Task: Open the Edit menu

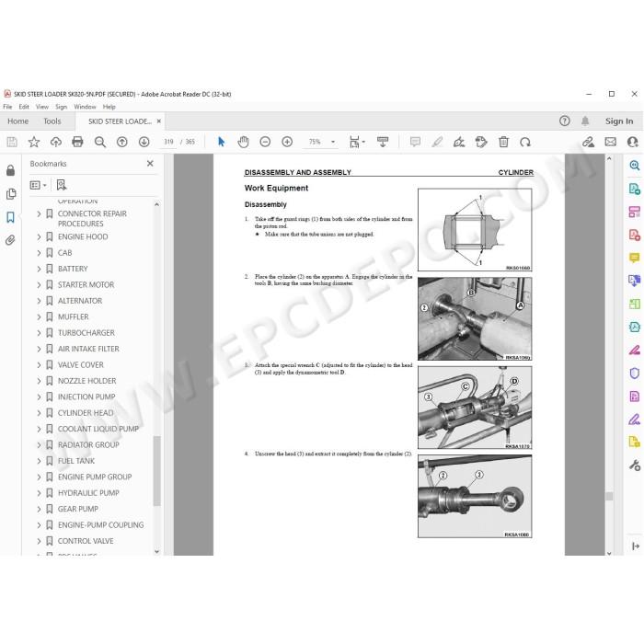Action: 24,107
